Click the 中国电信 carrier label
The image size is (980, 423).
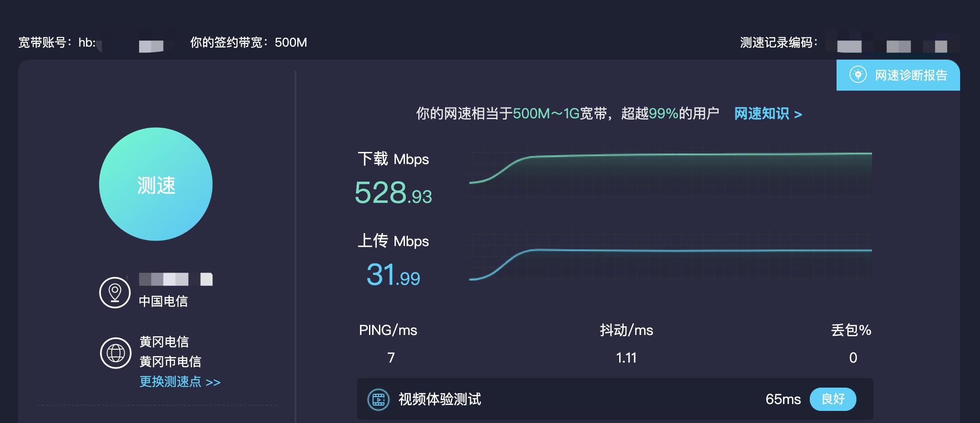[x=163, y=301]
